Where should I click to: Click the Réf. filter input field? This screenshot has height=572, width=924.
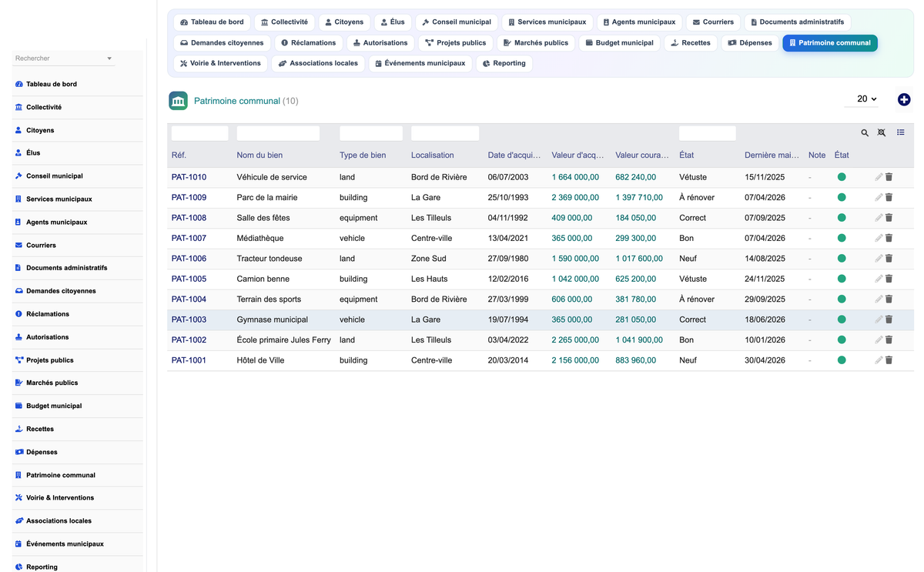200,133
